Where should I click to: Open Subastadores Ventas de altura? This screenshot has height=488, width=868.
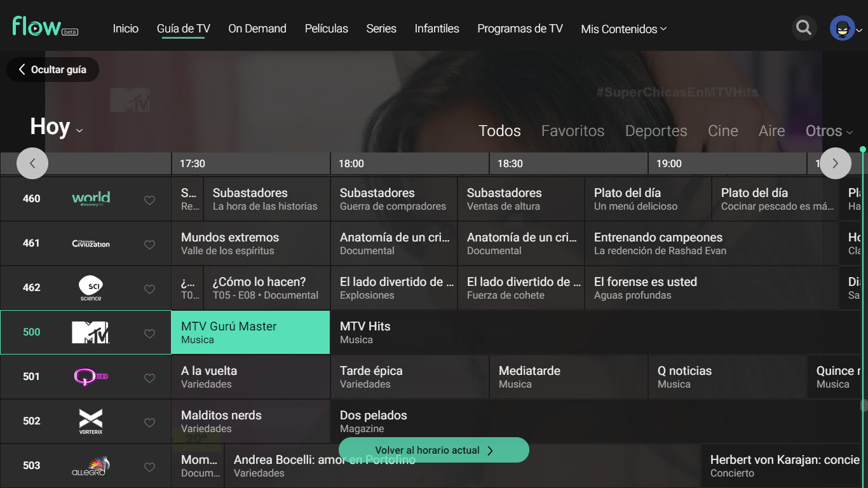point(521,199)
